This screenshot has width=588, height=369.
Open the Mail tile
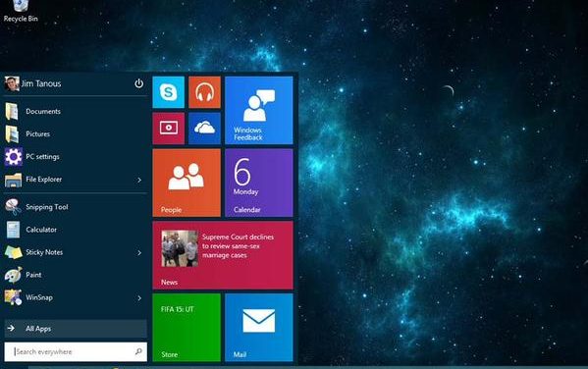coord(259,328)
